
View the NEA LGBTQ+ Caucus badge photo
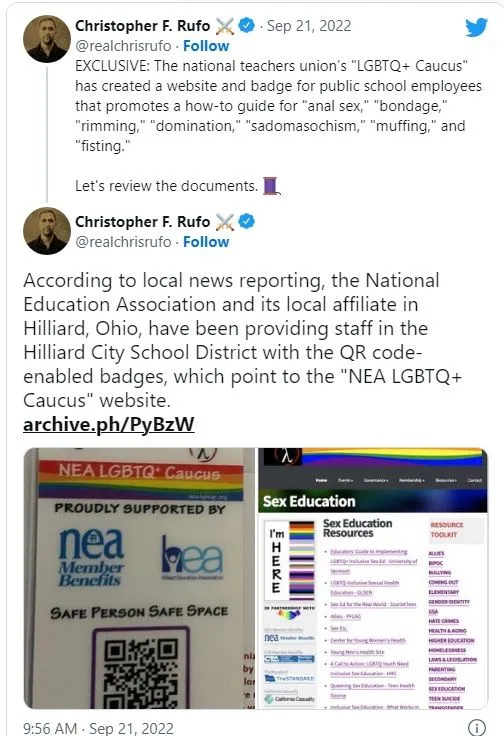139,578
